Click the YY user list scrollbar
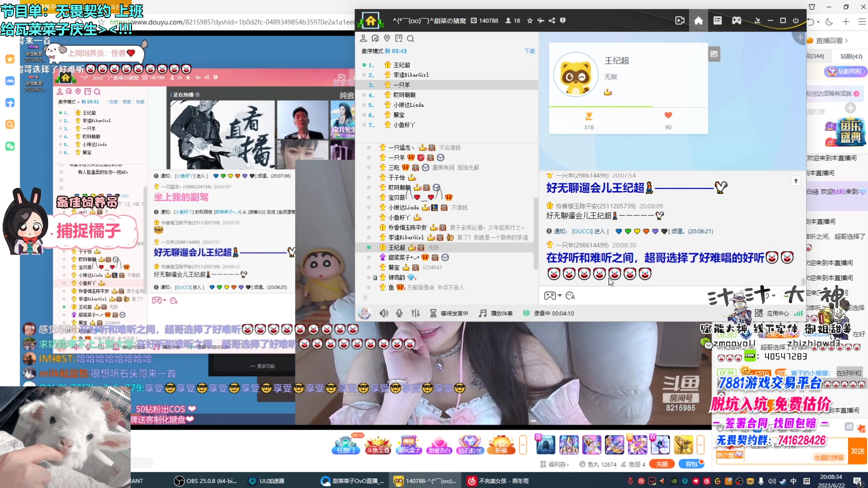Screen dimensions: 868x488 click(x=536, y=233)
